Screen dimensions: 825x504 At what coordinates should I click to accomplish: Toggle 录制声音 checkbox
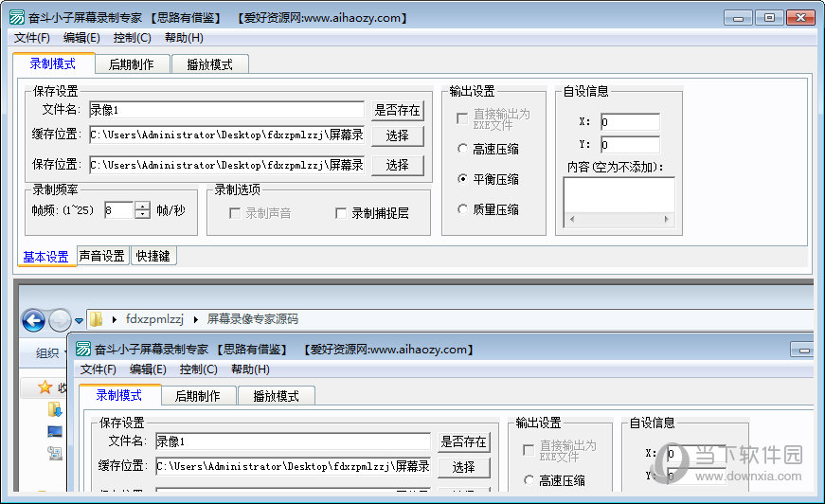tap(235, 213)
